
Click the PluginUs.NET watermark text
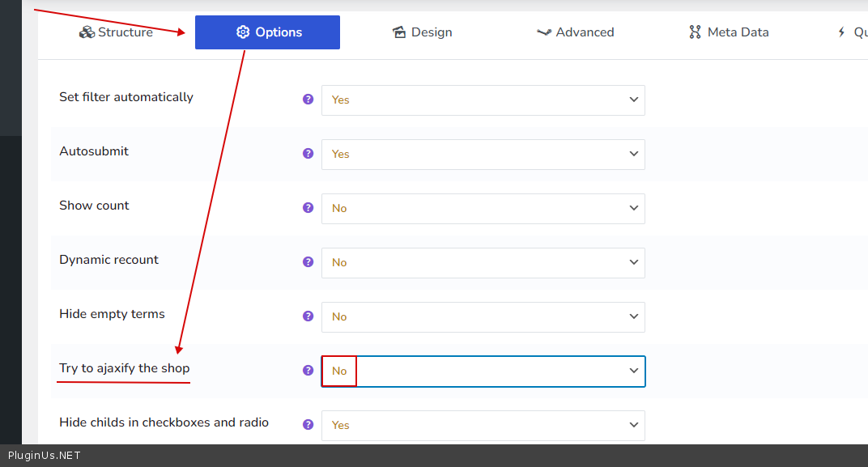(x=45, y=456)
